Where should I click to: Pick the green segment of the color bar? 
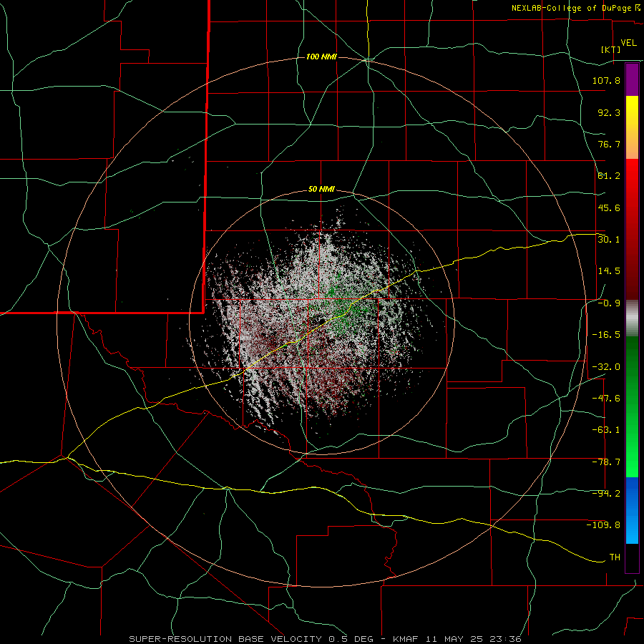coord(632,406)
